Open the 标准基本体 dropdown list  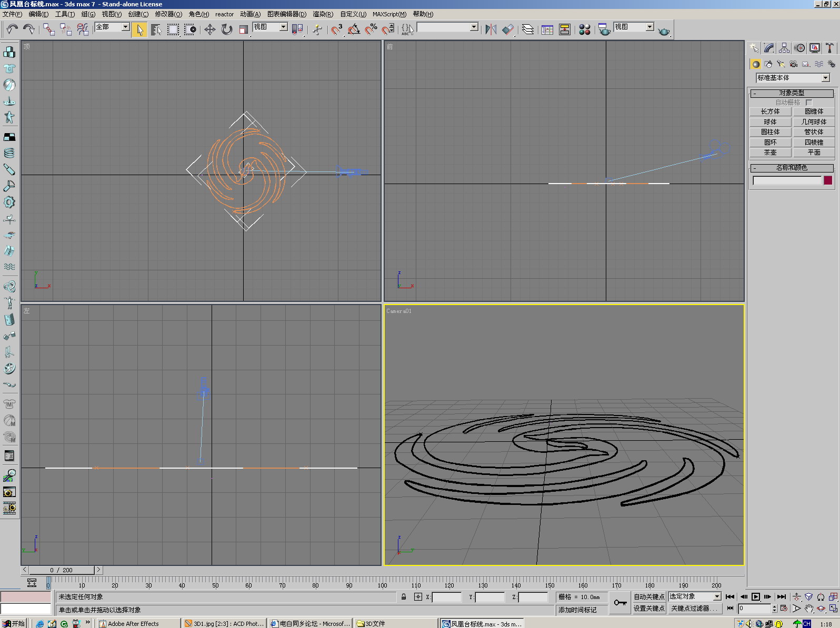tap(825, 78)
